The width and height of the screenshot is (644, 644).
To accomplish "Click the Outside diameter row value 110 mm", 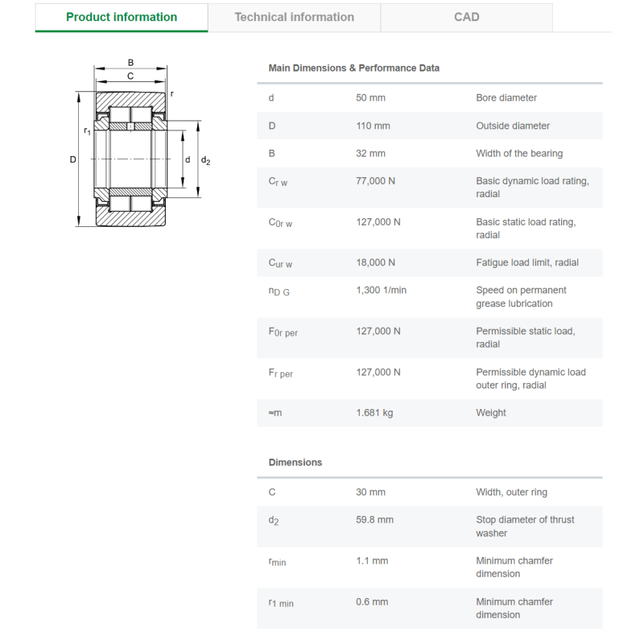I will 373,126.
